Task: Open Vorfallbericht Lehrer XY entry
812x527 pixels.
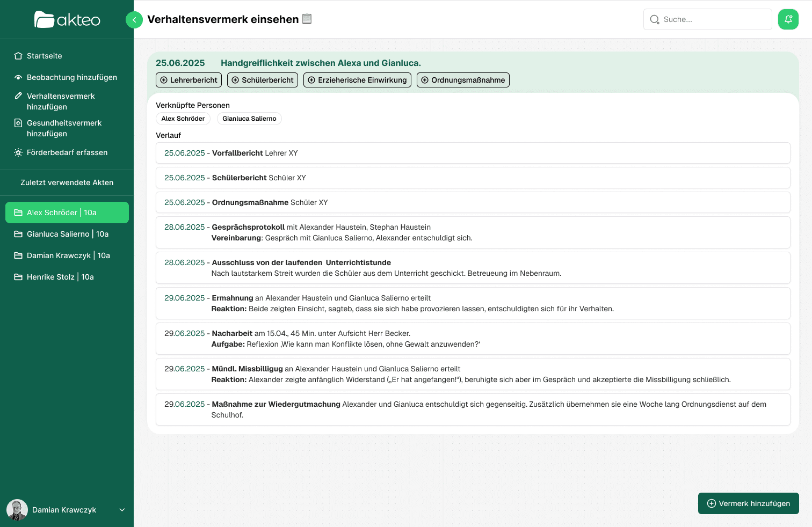Action: pyautogui.click(x=473, y=153)
